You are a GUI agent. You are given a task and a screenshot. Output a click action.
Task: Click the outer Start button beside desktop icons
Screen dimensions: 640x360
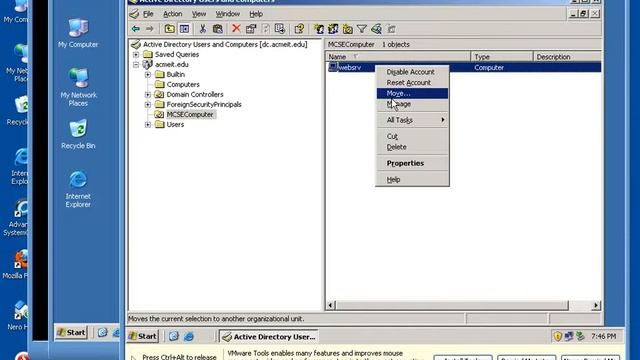[x=71, y=332]
